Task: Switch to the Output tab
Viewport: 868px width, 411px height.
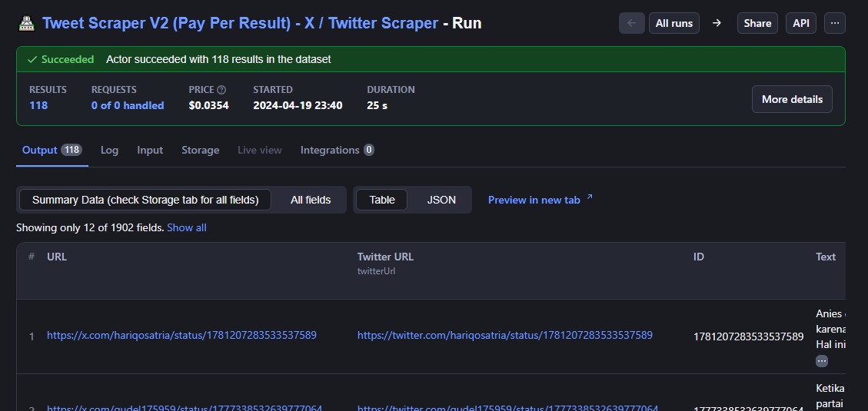Action: tap(52, 151)
